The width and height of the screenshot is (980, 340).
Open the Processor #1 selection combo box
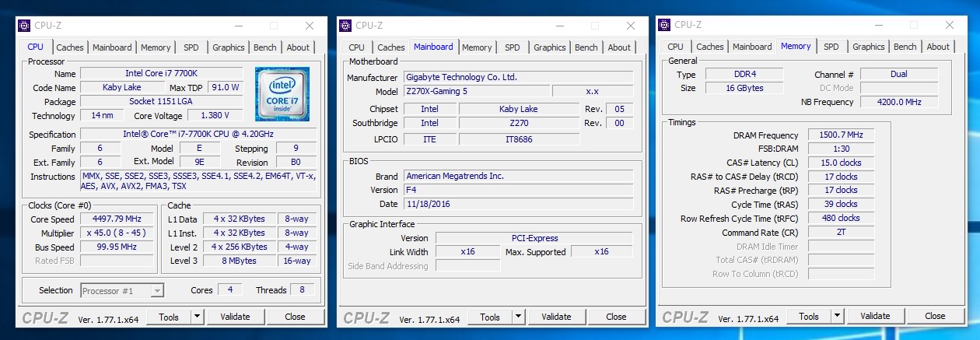point(122,290)
